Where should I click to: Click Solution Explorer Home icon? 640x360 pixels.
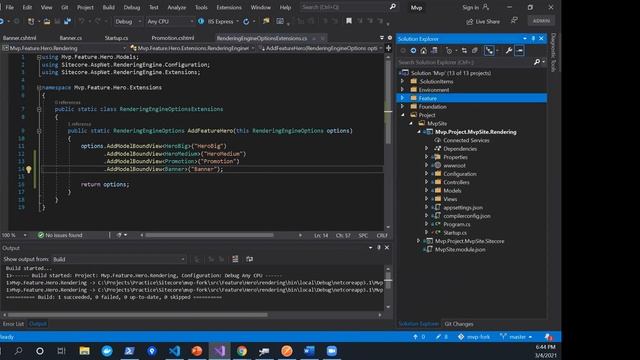click(424, 51)
